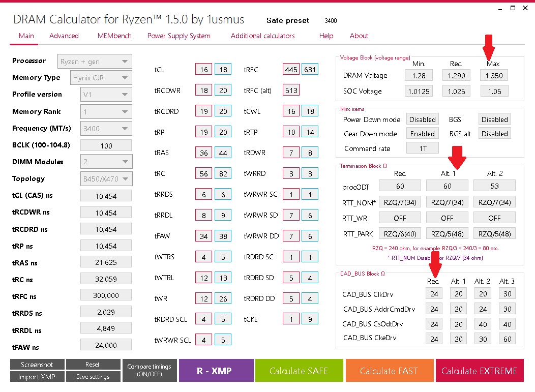Screen dimensions: 535x392
Task: Maximize the DRAM Calculator window
Action: [513, 8]
